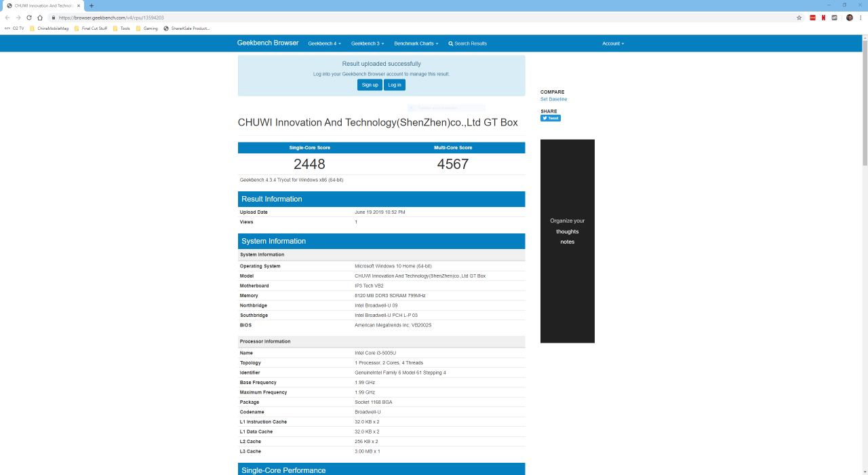
Task: Open the Final Cut Stuff bookmark folder
Action: point(90,28)
